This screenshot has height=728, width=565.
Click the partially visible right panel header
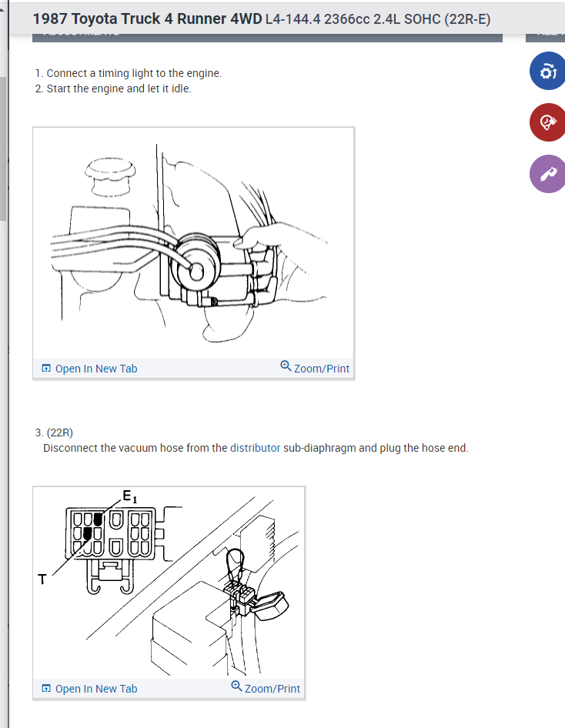coord(546,38)
